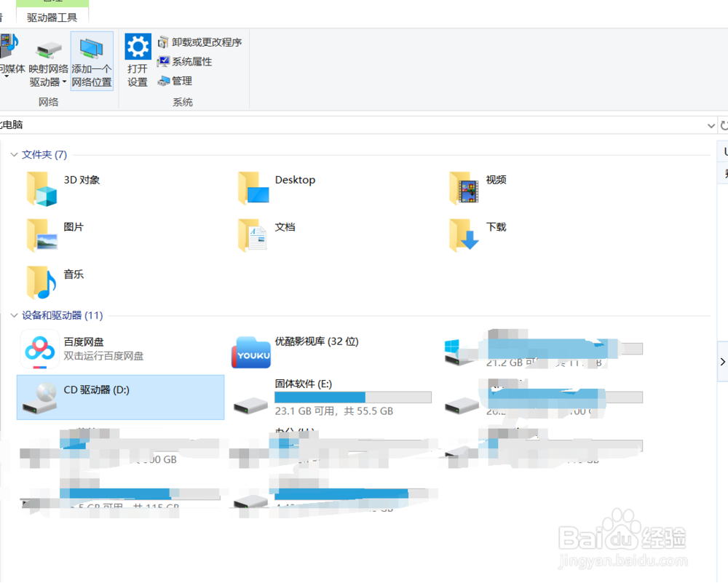Click 添加一个网络位置 button
This screenshot has height=586, width=728.
pyautogui.click(x=92, y=61)
